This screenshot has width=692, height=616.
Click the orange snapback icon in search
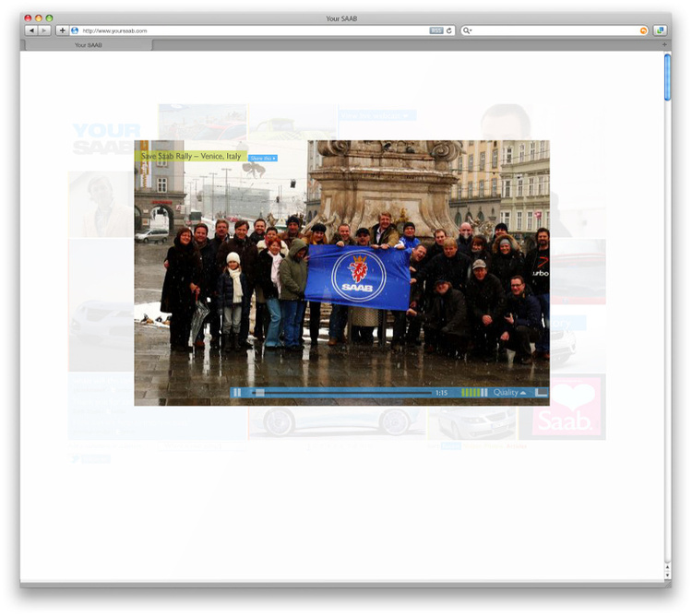tap(643, 30)
